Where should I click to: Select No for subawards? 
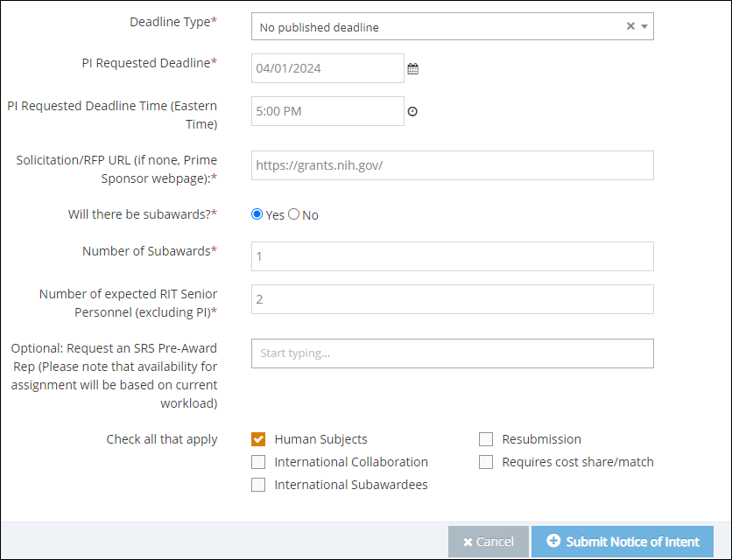click(294, 214)
